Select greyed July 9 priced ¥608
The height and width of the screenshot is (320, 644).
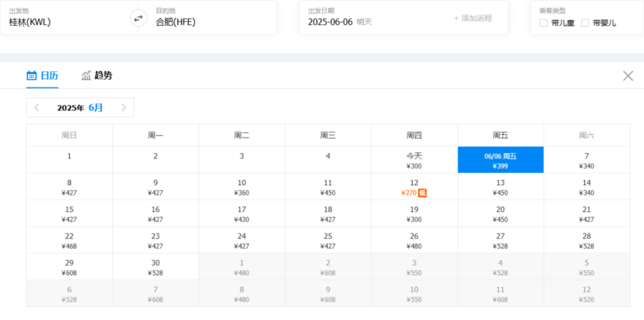pyautogui.click(x=328, y=294)
